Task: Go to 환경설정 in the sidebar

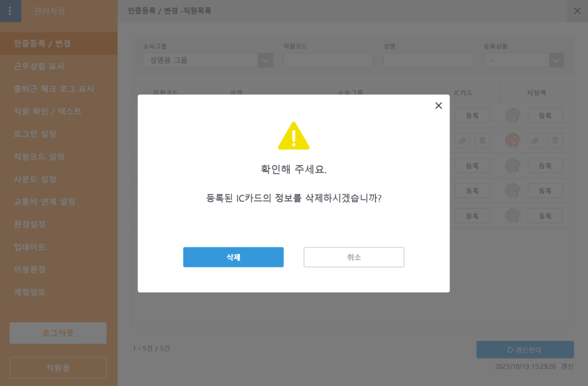Action: point(30,224)
